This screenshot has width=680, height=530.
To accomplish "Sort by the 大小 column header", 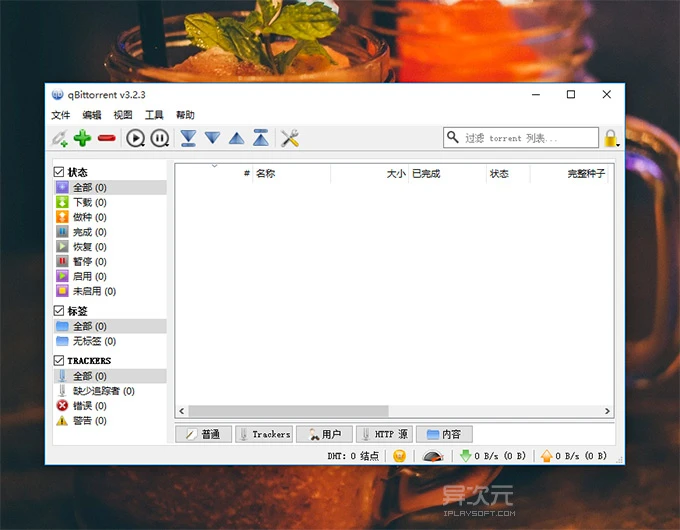I will pos(369,173).
